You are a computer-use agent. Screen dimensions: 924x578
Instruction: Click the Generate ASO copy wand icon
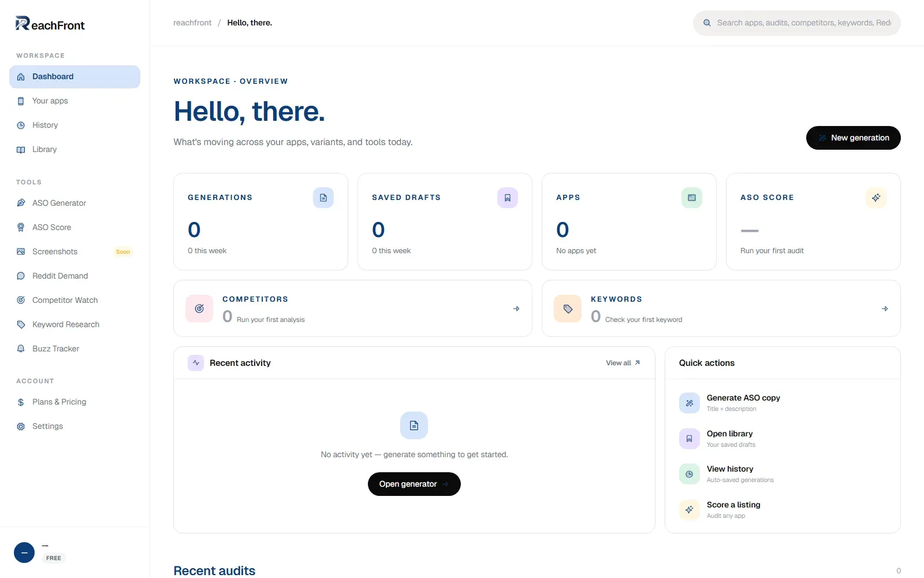point(690,403)
